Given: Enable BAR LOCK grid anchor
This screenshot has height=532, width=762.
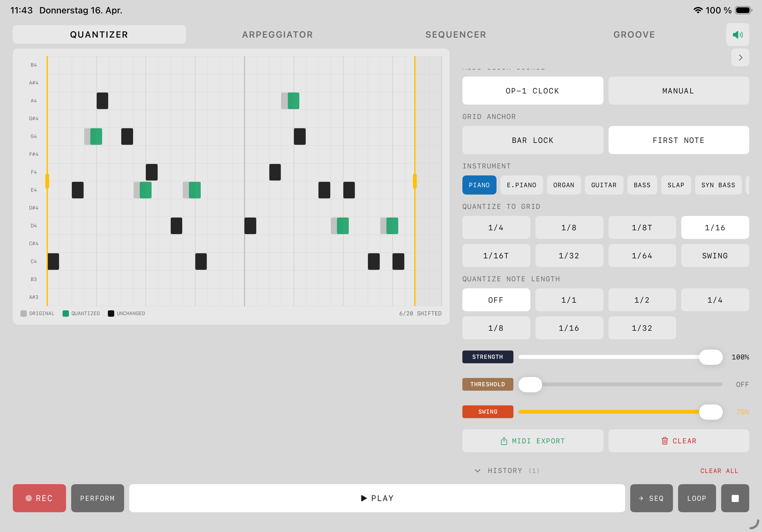Looking at the screenshot, I should pyautogui.click(x=532, y=140).
